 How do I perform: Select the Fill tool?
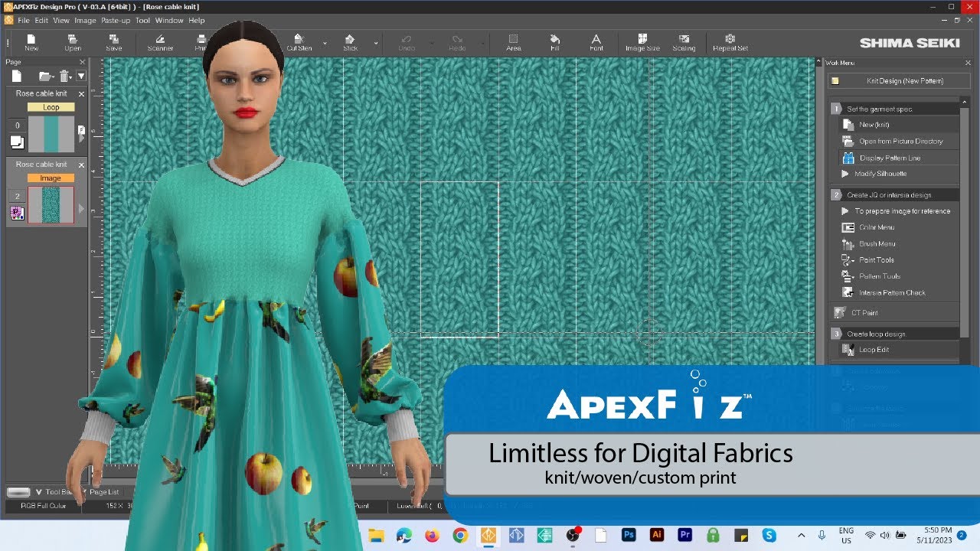[555, 41]
